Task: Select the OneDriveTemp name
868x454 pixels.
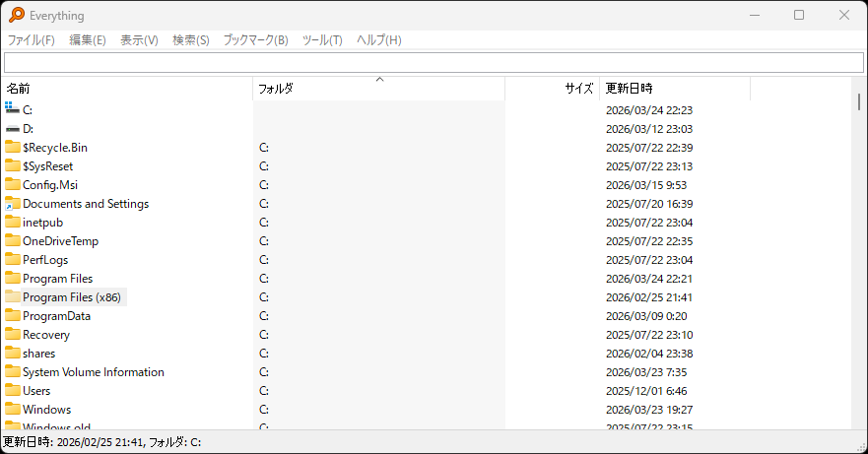Action: [60, 241]
